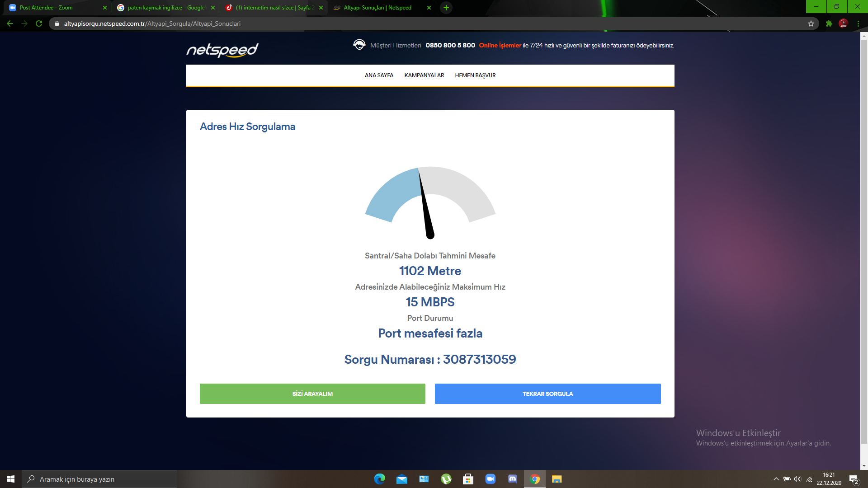
Task: Open Chrome three-dot menu
Action: pos(858,23)
